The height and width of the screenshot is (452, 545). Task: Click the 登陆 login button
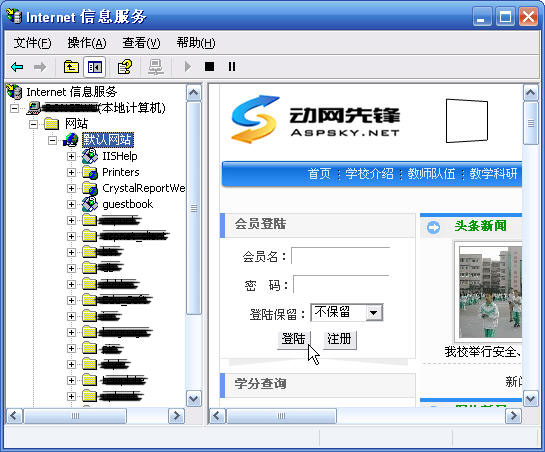293,339
